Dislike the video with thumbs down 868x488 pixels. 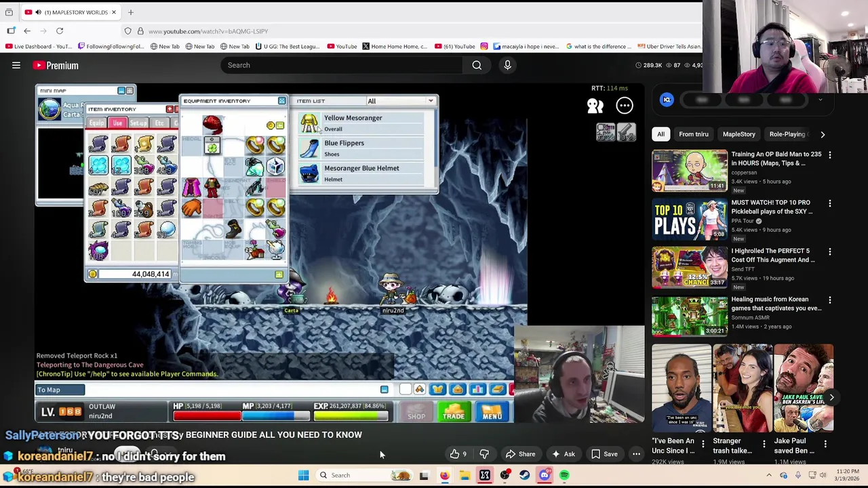[x=484, y=454]
